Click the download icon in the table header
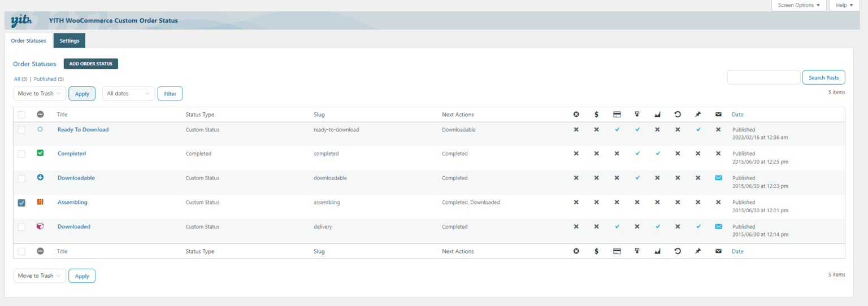Screen dimensions: 868x306 (637, 115)
